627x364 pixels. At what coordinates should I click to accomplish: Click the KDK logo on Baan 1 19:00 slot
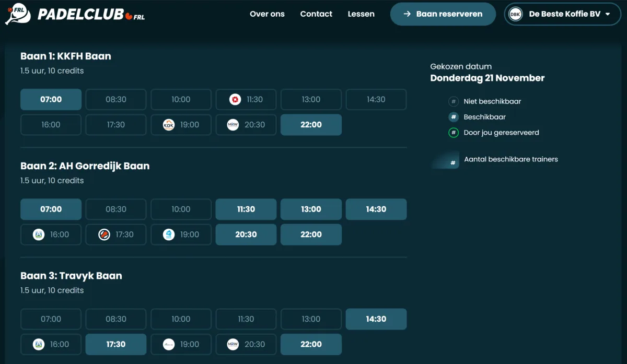pyautogui.click(x=168, y=125)
